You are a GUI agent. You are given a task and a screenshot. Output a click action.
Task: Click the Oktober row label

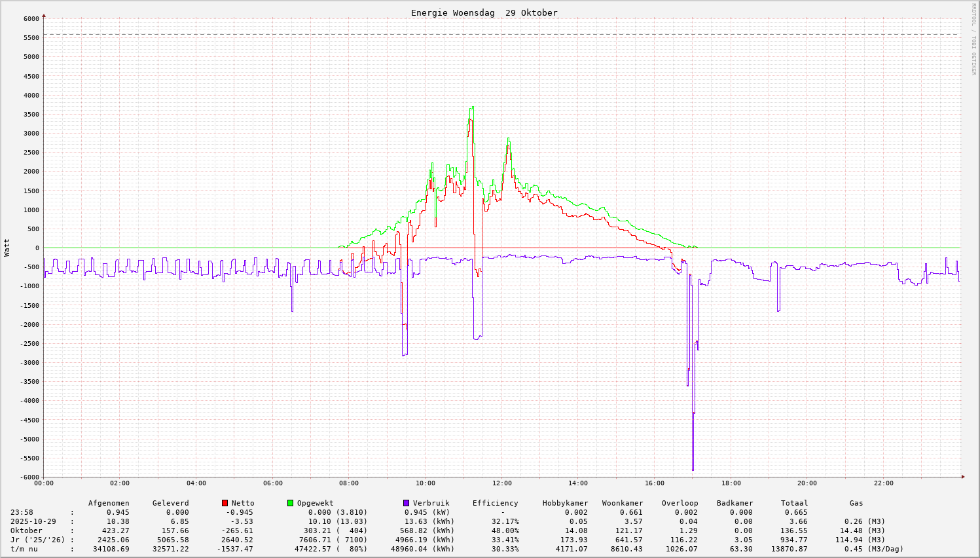(26, 530)
